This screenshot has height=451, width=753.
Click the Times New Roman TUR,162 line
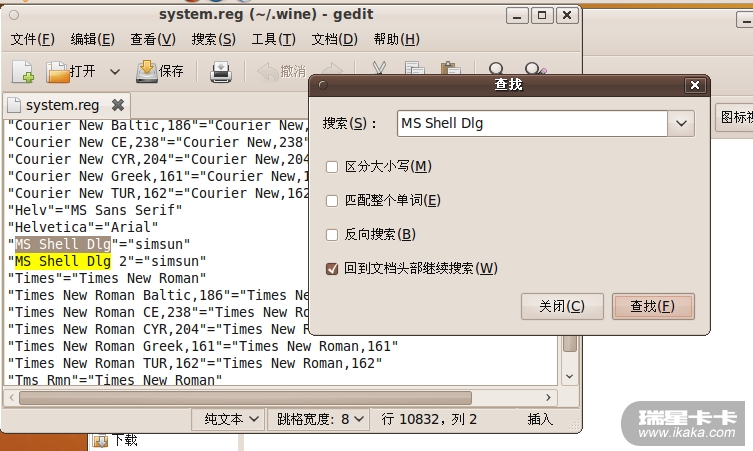195,363
